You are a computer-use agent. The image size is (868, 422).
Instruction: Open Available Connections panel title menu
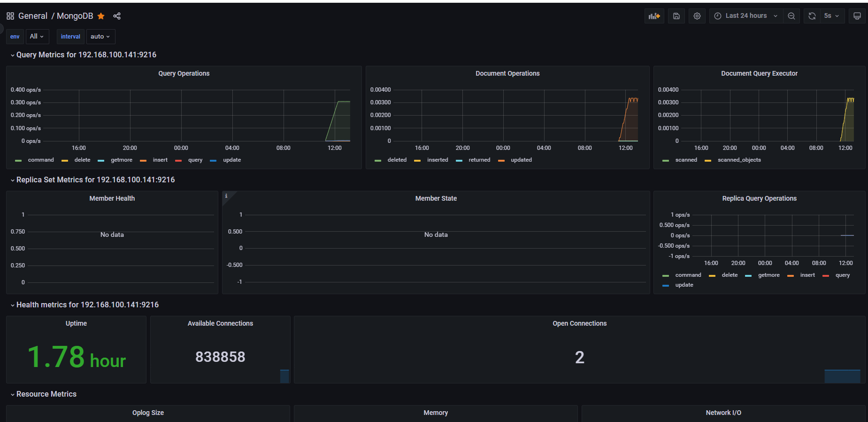coord(220,323)
